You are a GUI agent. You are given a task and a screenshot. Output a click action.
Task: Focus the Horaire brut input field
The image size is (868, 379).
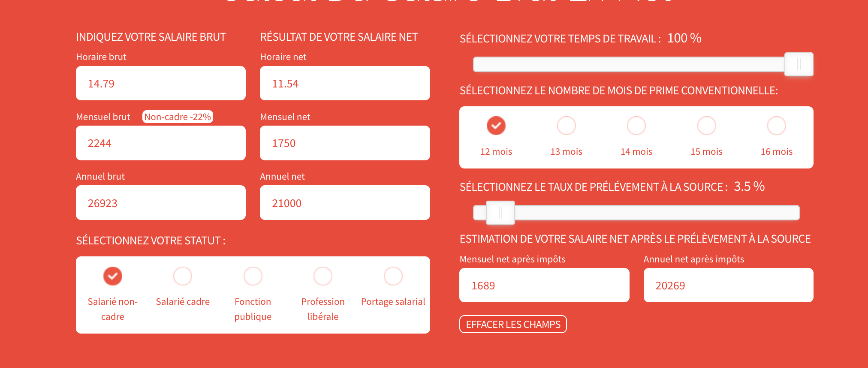pyautogui.click(x=161, y=83)
